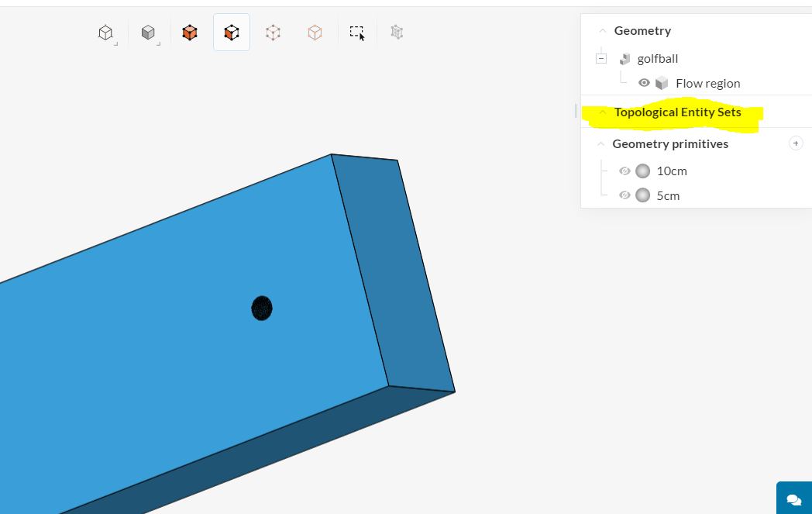
Task: Add a new geometry primitive
Action: [796, 143]
